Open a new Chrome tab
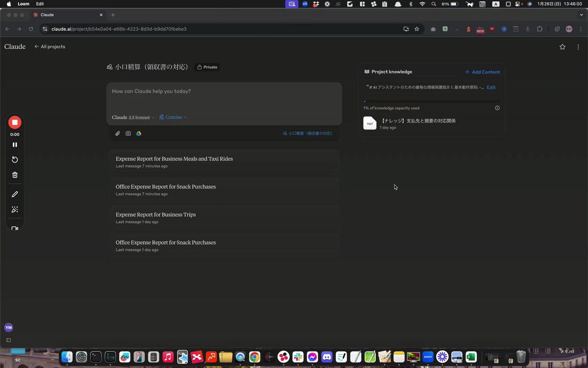588x368 pixels. pyautogui.click(x=113, y=15)
